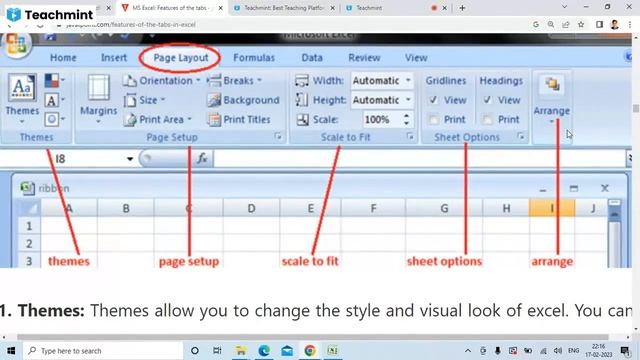Open the Sheet Options dialog launcher
This screenshot has height=360, width=640.
[521, 137]
